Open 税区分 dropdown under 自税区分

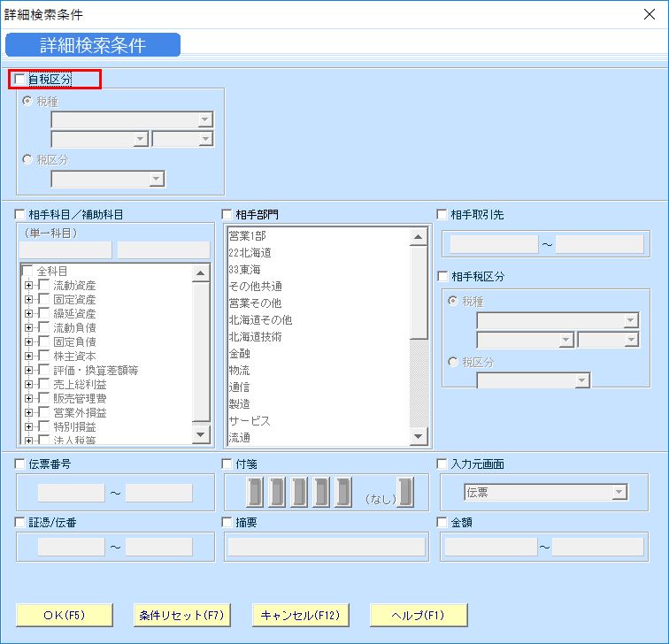tap(156, 179)
